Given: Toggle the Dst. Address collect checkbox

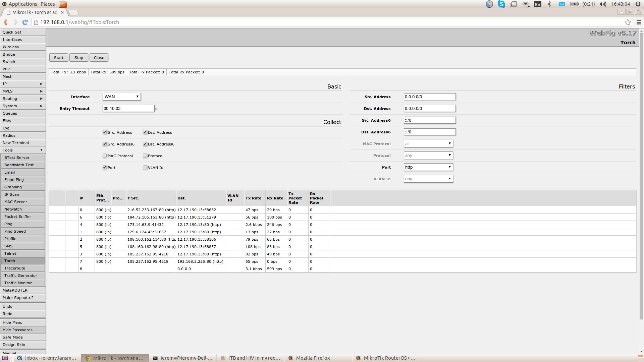Looking at the screenshot, I should coord(145,132).
